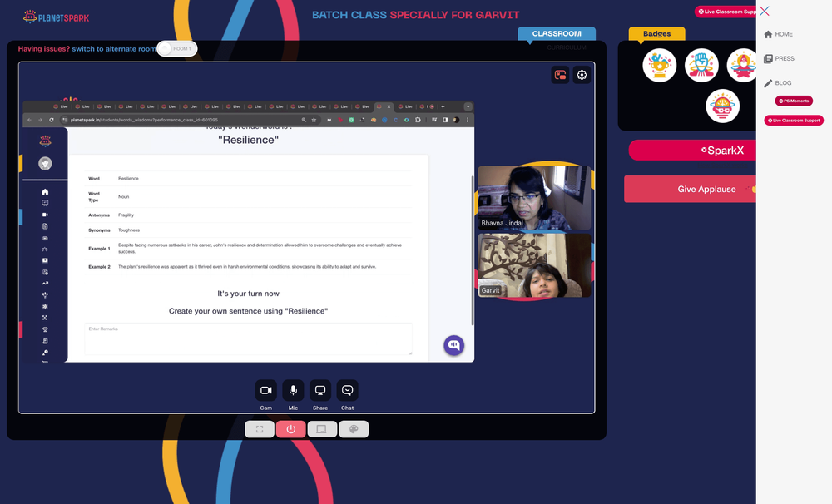Enter fullscreen mode with the expand icon
Viewport: 832px width, 504px height.
pos(260,429)
